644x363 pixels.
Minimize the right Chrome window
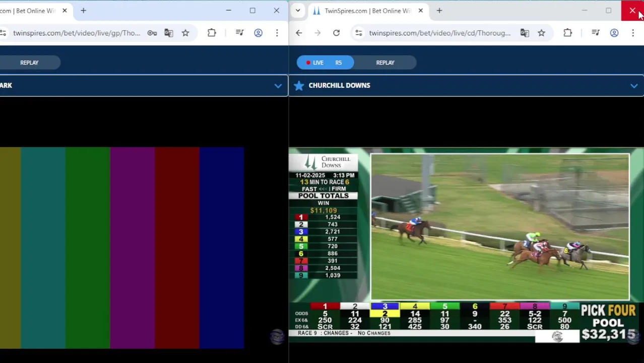point(585,11)
